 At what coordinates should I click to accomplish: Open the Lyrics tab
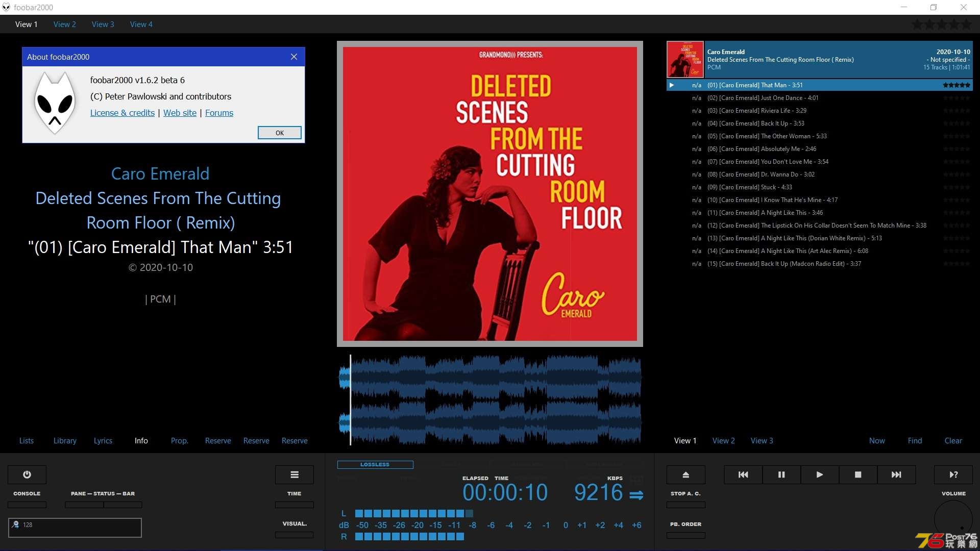103,440
